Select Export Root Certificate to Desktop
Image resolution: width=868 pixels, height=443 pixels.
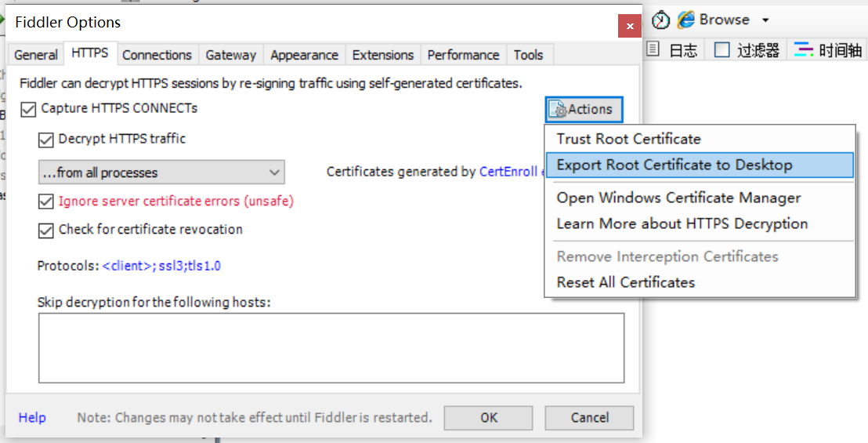pyautogui.click(x=674, y=165)
